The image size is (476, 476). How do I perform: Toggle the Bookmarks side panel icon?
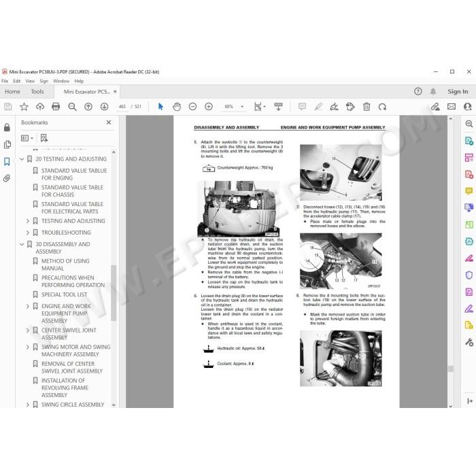(x=7, y=162)
